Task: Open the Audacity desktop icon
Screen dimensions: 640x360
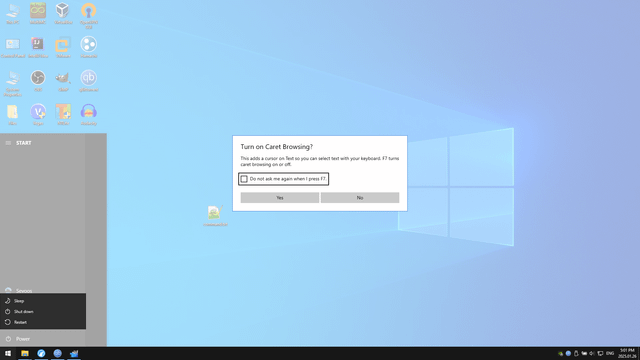Action: click(89, 115)
